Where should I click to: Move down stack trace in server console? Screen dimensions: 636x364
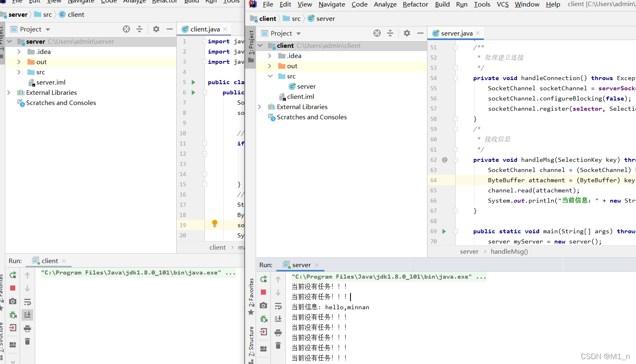(278, 293)
